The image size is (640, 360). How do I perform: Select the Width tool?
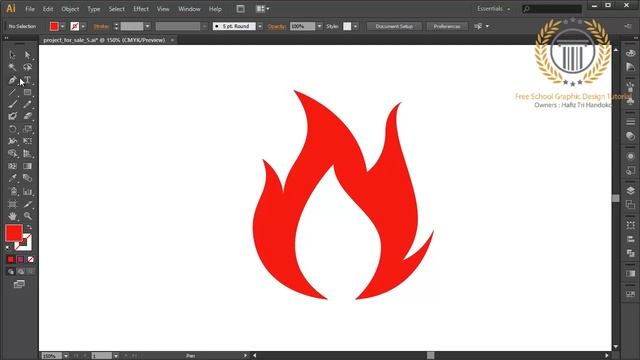(x=12, y=141)
